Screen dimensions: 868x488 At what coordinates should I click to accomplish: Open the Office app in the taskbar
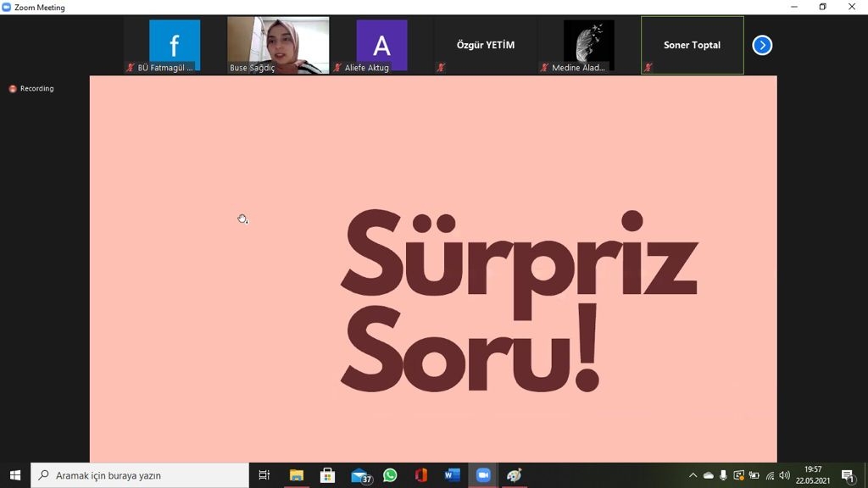[x=421, y=475]
